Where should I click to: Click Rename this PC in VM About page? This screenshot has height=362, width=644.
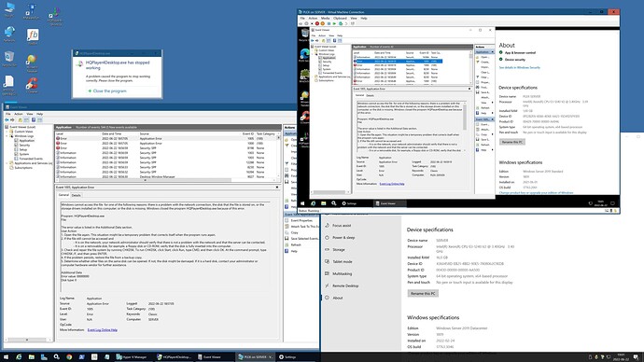(512, 142)
